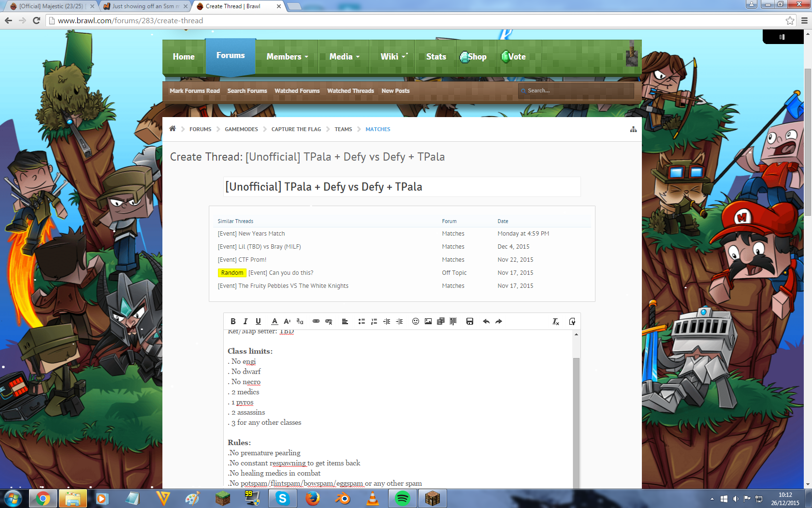Expand the Media dropdown menu
812x508 pixels.
tap(344, 57)
